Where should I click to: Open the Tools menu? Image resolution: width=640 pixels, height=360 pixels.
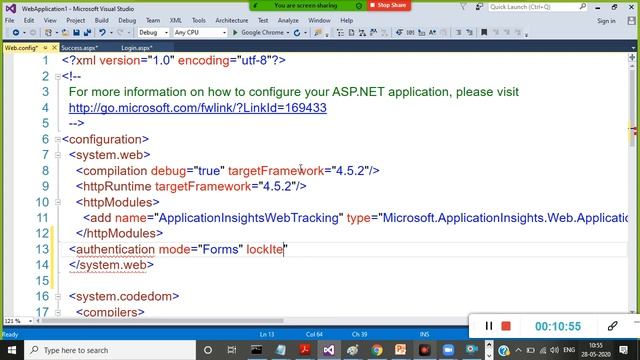(x=199, y=20)
